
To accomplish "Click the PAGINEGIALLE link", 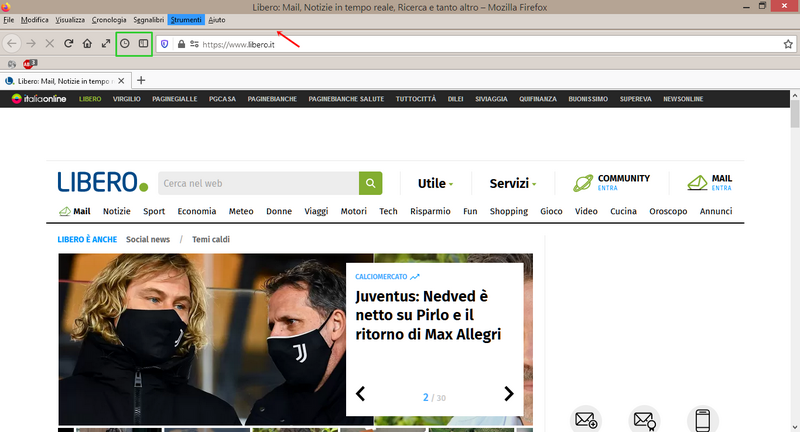I will coord(174,99).
